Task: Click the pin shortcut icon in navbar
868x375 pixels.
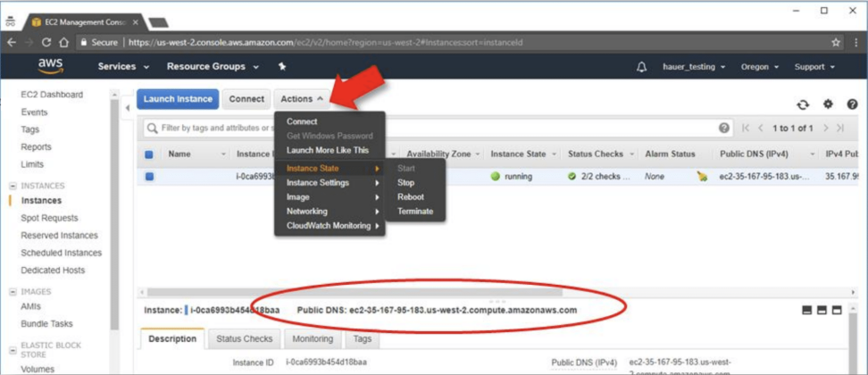Action: pos(282,66)
